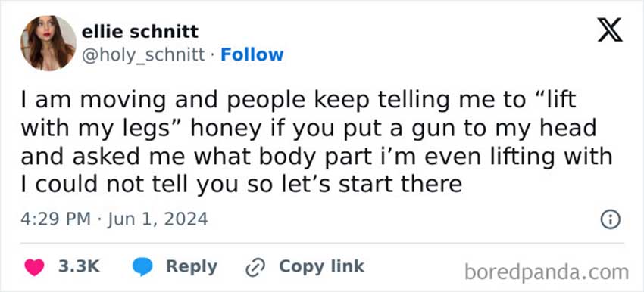Click the circled info icon beside timestamp
Screen dimensions: 644x292
611,220
